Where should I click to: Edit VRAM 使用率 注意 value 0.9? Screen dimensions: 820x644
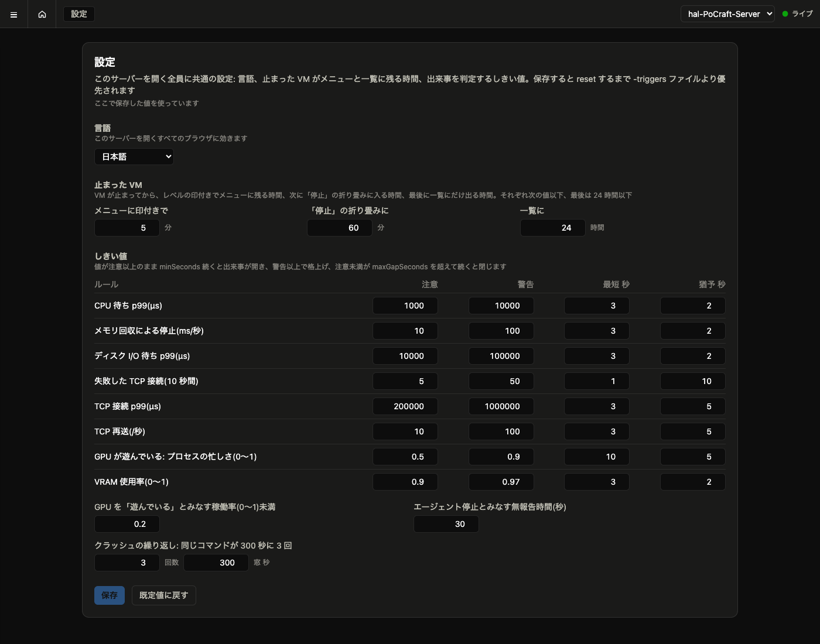coord(405,482)
